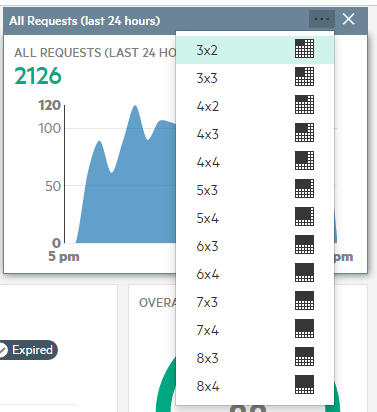Click the 6x3 grid layout icon
Viewport: 377px width, 412px height.
(x=304, y=245)
